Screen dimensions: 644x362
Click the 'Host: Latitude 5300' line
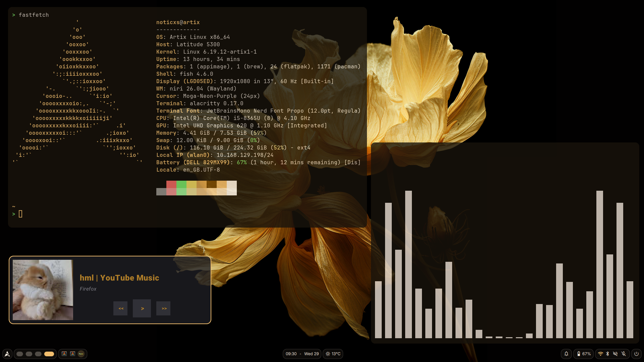coord(188,45)
